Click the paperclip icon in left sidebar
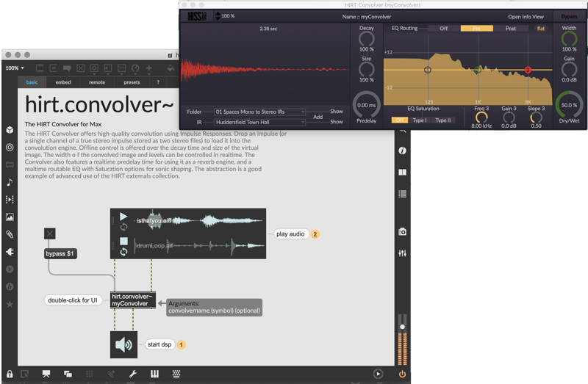 pyautogui.click(x=10, y=234)
